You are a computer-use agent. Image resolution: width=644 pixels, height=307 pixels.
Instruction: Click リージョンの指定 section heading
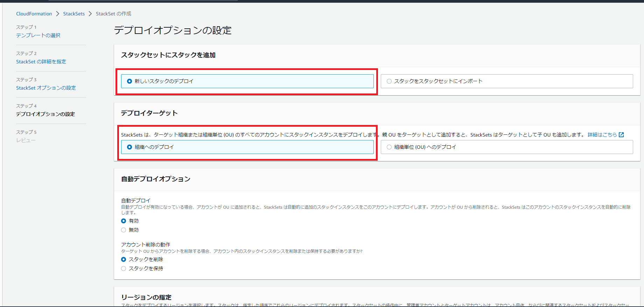[x=146, y=297]
